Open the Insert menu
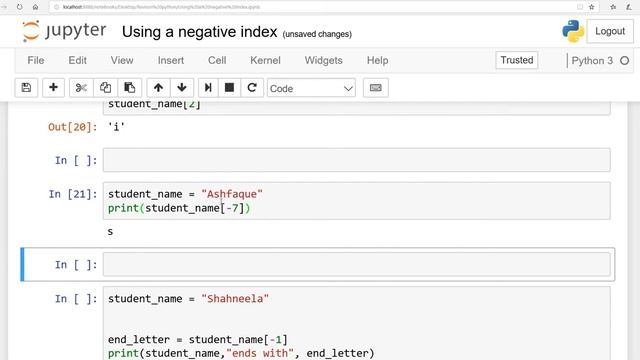Screen dimensions: 640x360 click(171, 60)
